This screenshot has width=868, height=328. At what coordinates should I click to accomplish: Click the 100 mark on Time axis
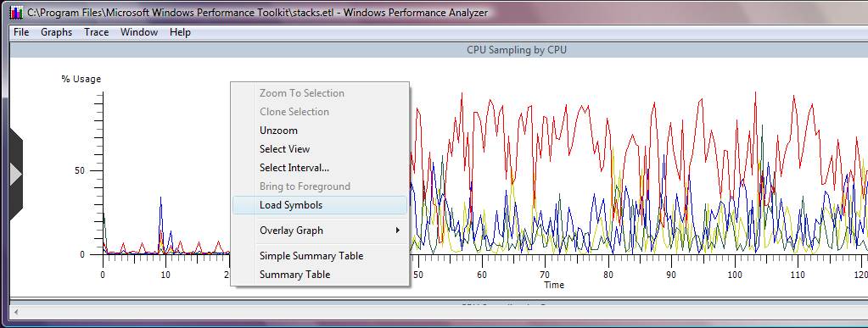pos(735,275)
